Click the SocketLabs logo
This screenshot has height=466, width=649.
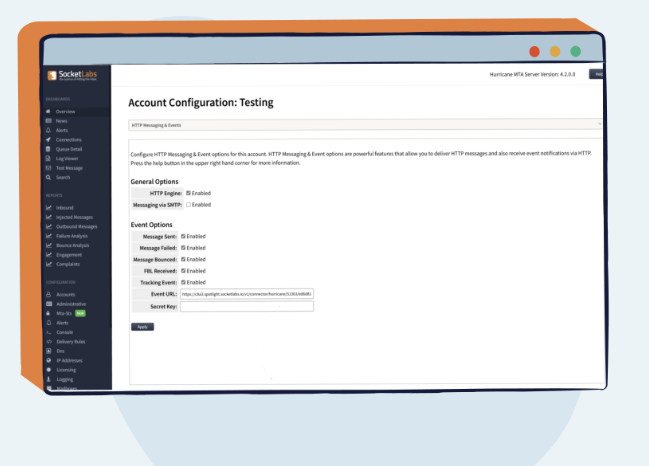tap(71, 77)
